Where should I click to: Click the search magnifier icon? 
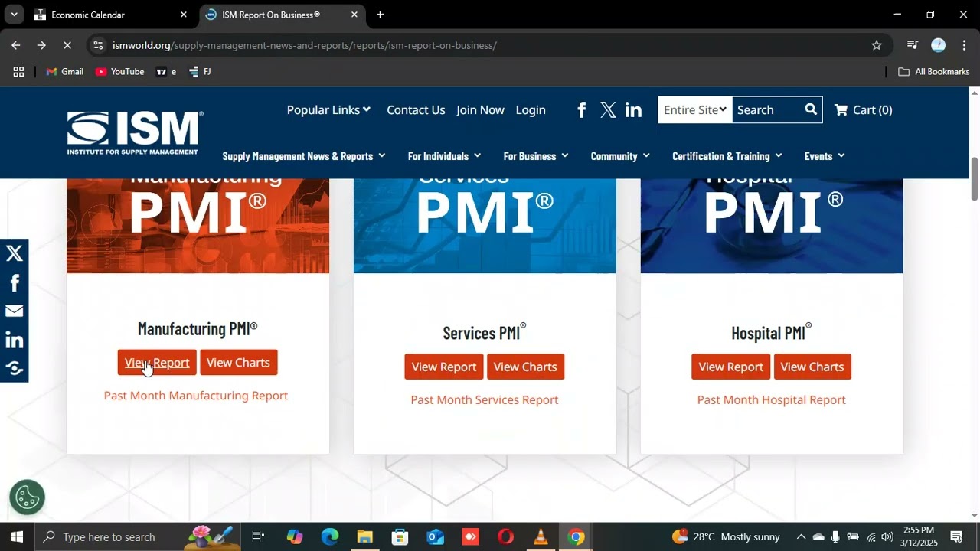[811, 109]
